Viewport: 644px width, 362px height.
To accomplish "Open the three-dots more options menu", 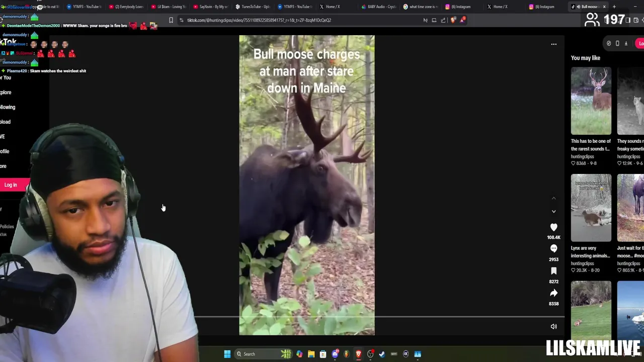I will pos(553,44).
